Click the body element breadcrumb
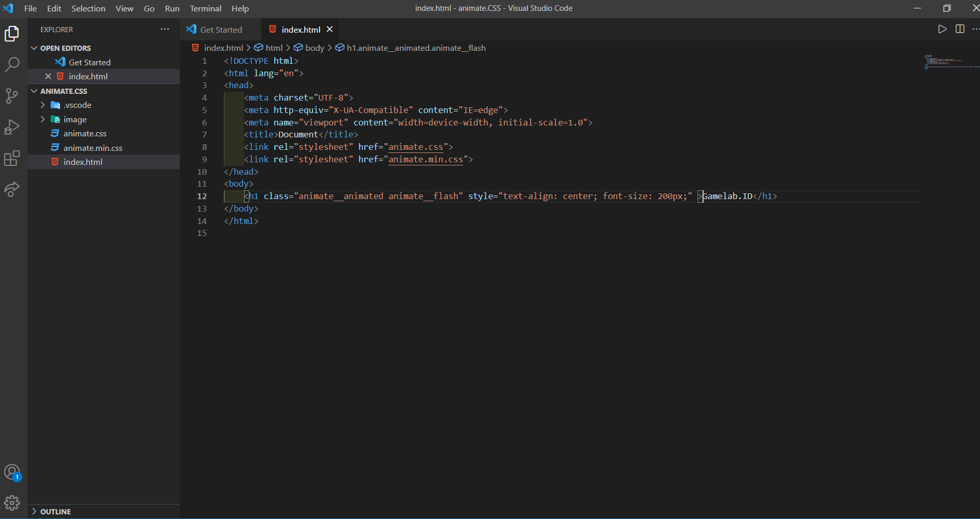This screenshot has width=980, height=519. pyautogui.click(x=315, y=48)
